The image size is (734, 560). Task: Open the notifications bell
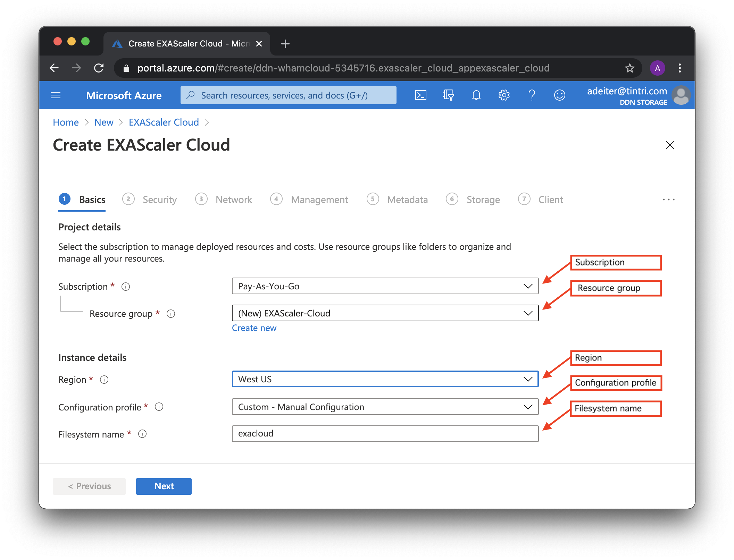pyautogui.click(x=476, y=95)
